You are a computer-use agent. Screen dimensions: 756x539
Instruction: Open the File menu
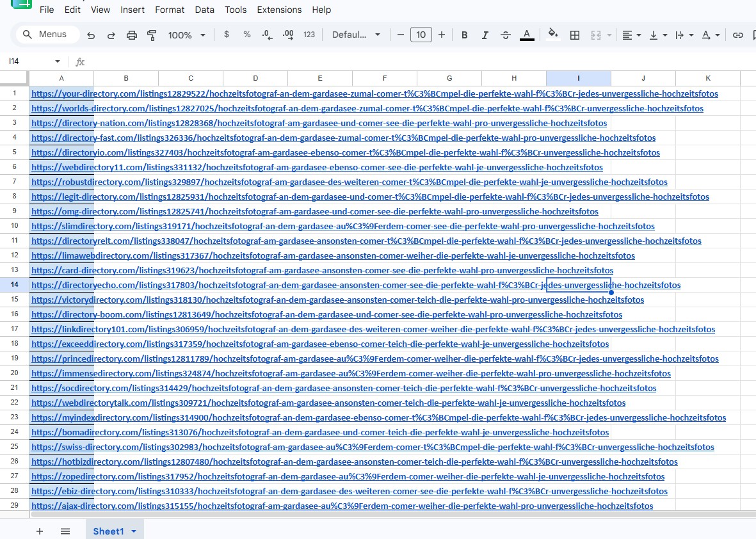47,10
